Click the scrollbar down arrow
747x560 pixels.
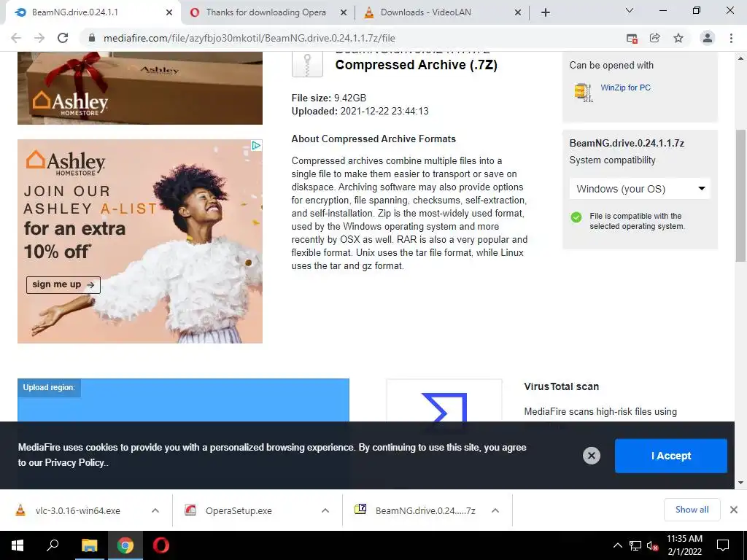[740, 483]
